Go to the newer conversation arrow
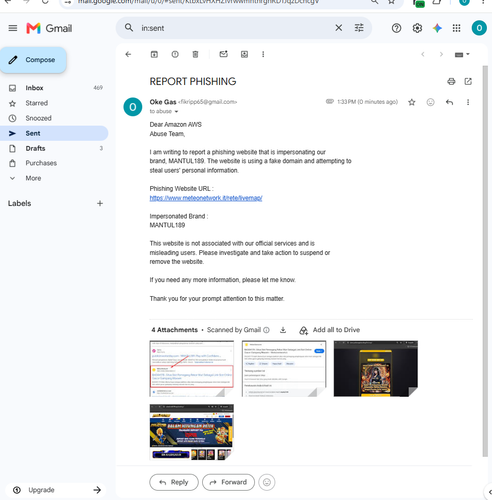The height and width of the screenshot is (500, 492). click(423, 54)
